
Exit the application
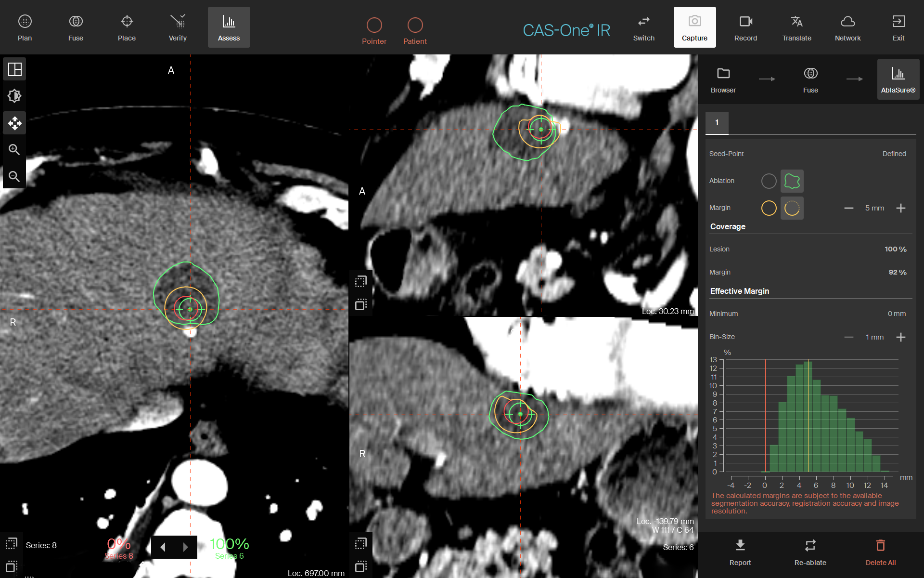898,27
